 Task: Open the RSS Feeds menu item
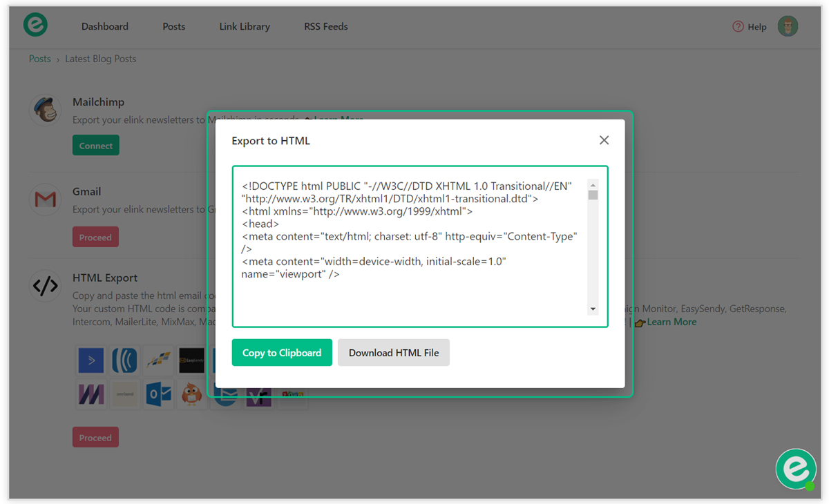click(x=326, y=26)
